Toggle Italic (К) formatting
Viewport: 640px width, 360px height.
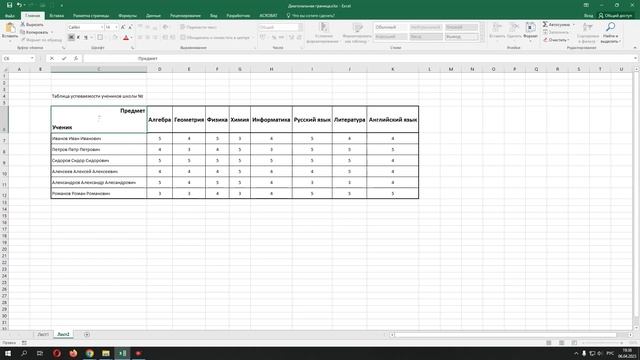(x=78, y=37)
